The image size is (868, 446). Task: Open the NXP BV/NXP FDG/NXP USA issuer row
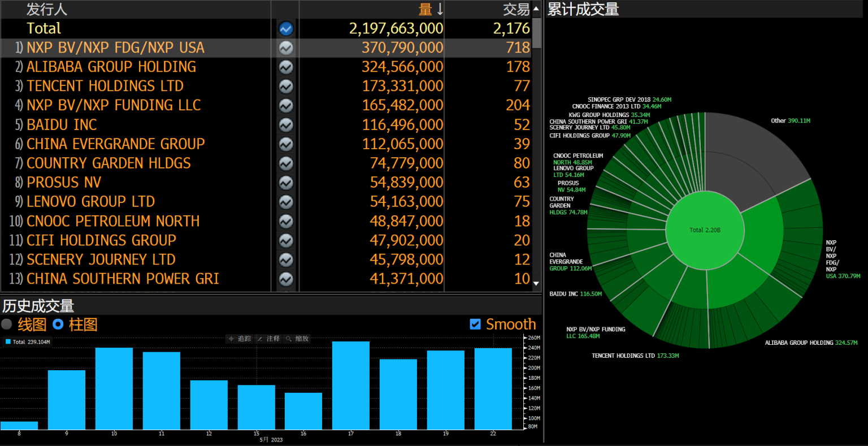[115, 48]
